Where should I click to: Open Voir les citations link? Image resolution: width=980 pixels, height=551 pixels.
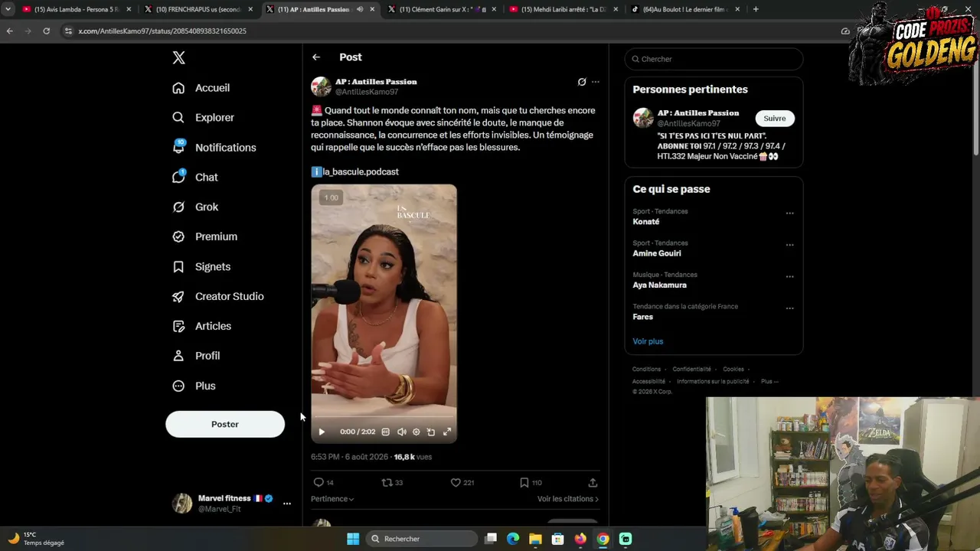tap(568, 499)
